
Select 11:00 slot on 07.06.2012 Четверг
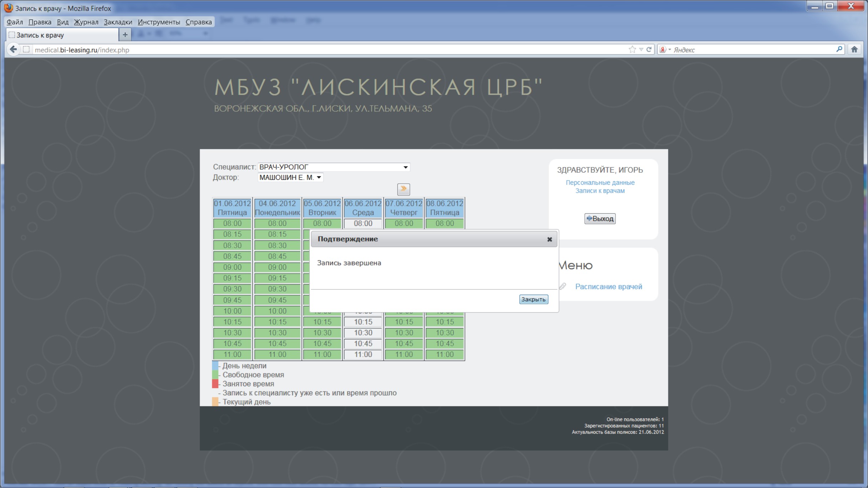[404, 354]
